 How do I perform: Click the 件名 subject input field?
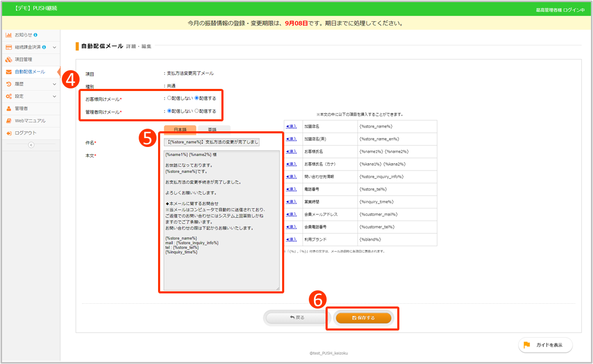(211, 142)
